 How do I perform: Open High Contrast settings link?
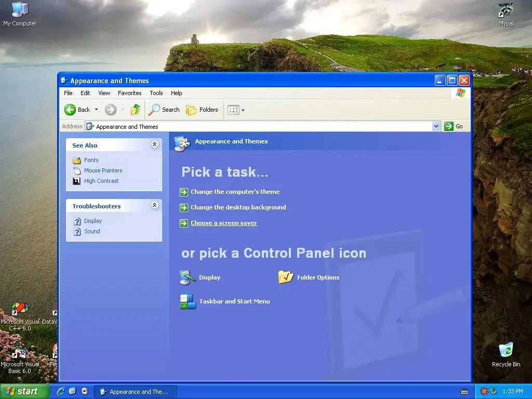[x=101, y=181]
